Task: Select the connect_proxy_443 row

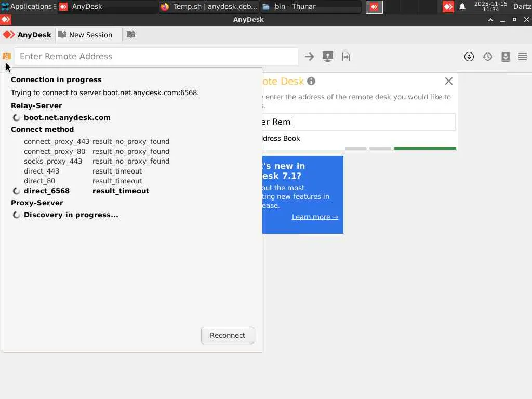Action: pos(97,141)
